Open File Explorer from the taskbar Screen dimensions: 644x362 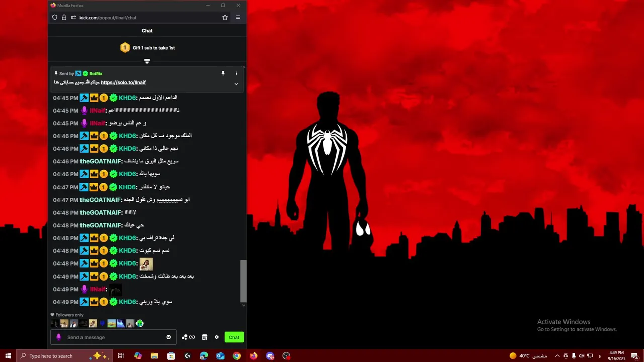[154, 356]
